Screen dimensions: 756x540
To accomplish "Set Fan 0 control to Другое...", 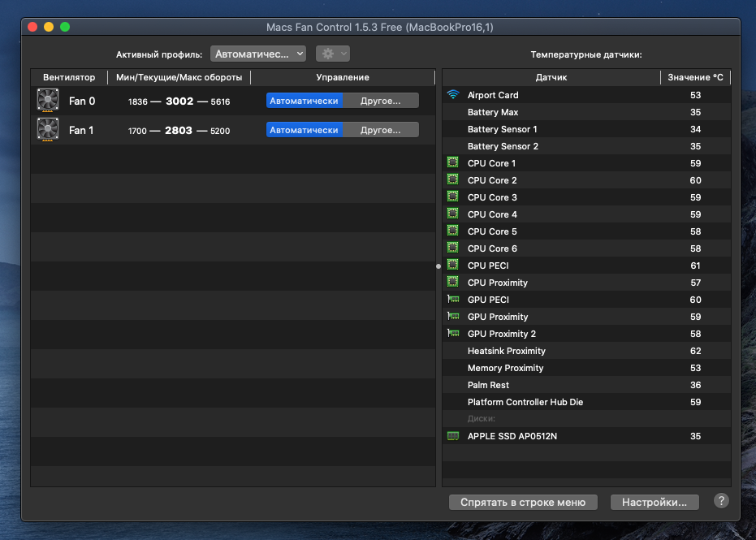I will click(380, 101).
